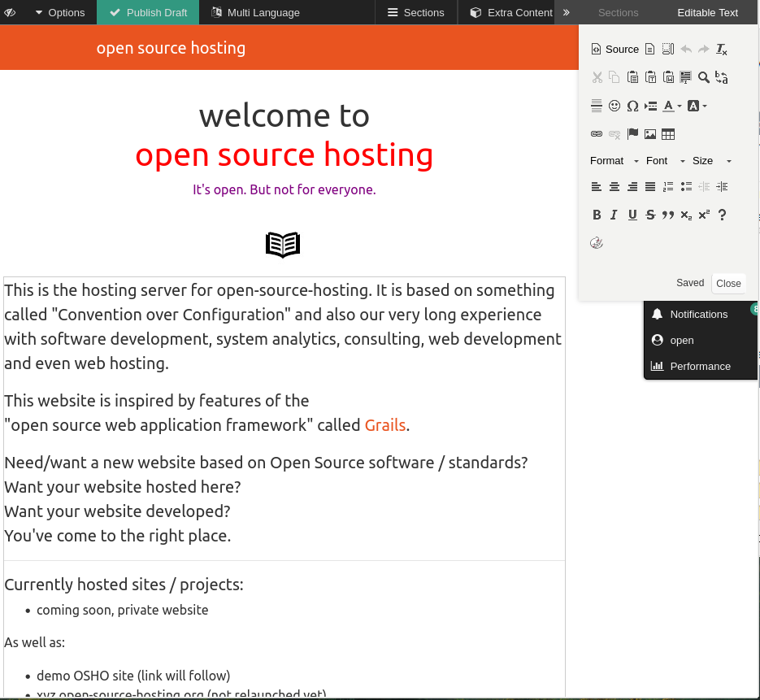The height and width of the screenshot is (700, 760).
Task: Open the Options menu
Action: pos(59,12)
